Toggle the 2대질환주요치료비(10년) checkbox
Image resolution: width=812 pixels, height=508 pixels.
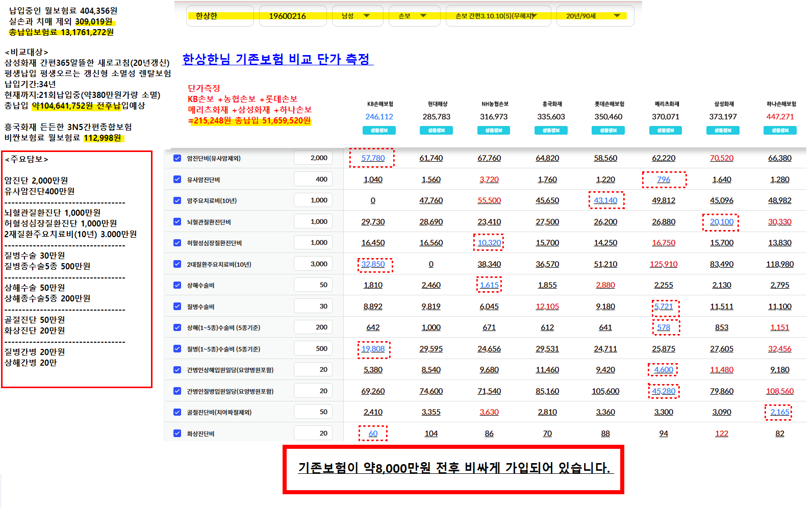click(x=177, y=264)
